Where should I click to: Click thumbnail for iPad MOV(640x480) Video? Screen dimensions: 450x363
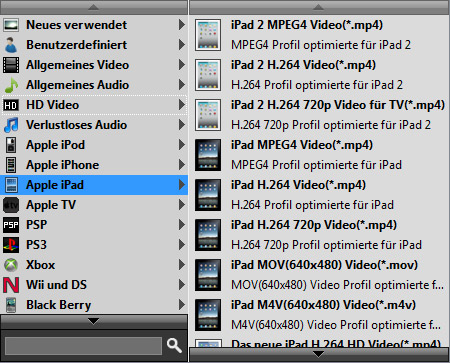click(x=208, y=275)
